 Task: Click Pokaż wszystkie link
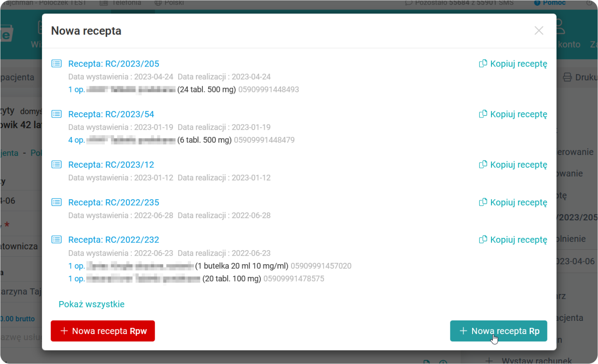pos(91,304)
